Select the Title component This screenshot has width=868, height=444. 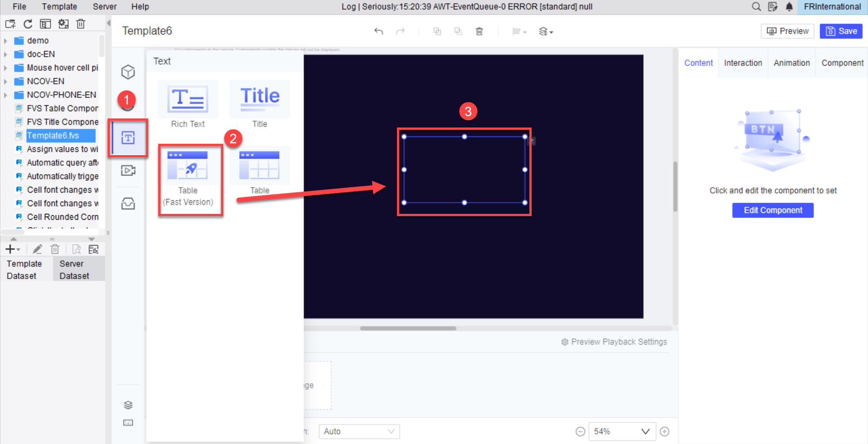pos(259,105)
